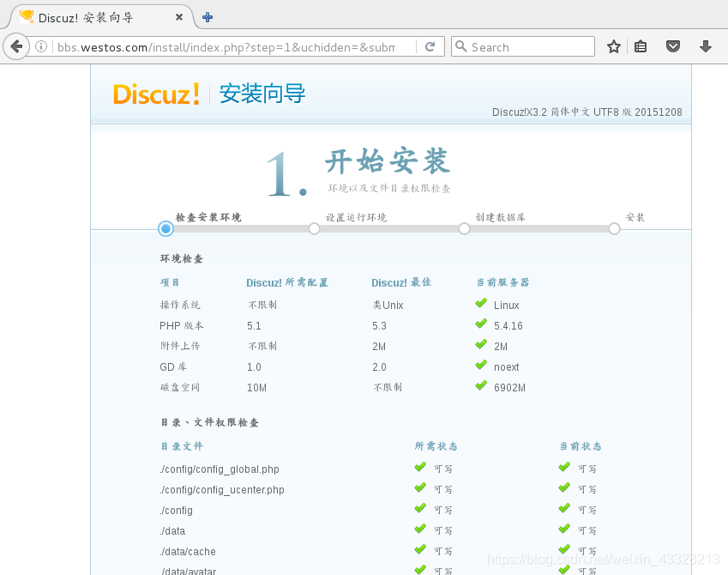
Task: Click the GD 库 row label
Action: click(173, 366)
